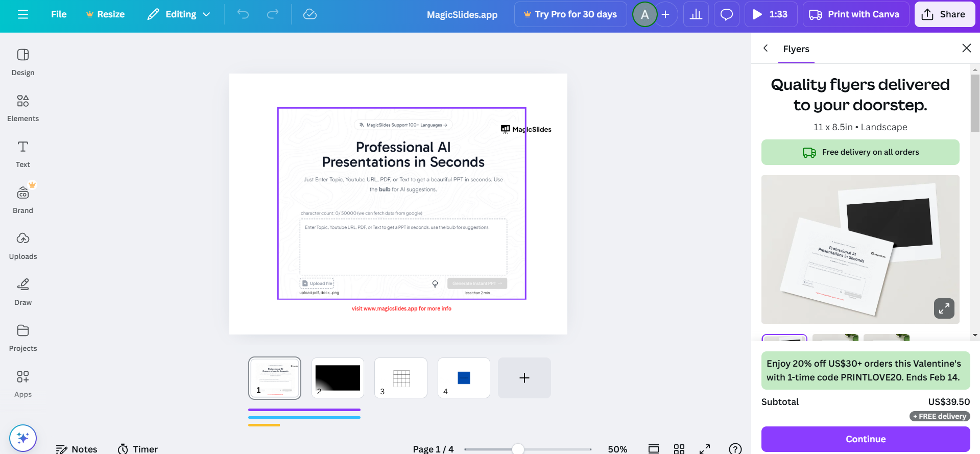Open the help question mark icon
Screen dimensions: 980x454
pos(735,449)
